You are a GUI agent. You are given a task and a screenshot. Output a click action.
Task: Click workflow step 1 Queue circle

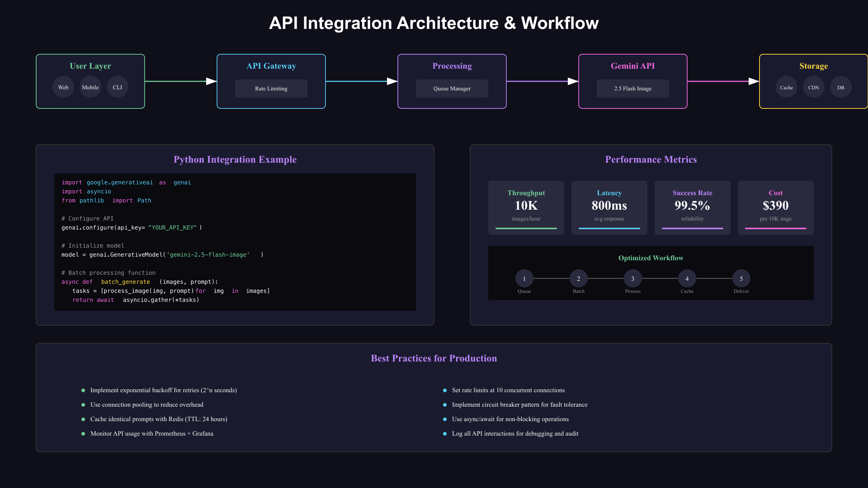(x=524, y=278)
